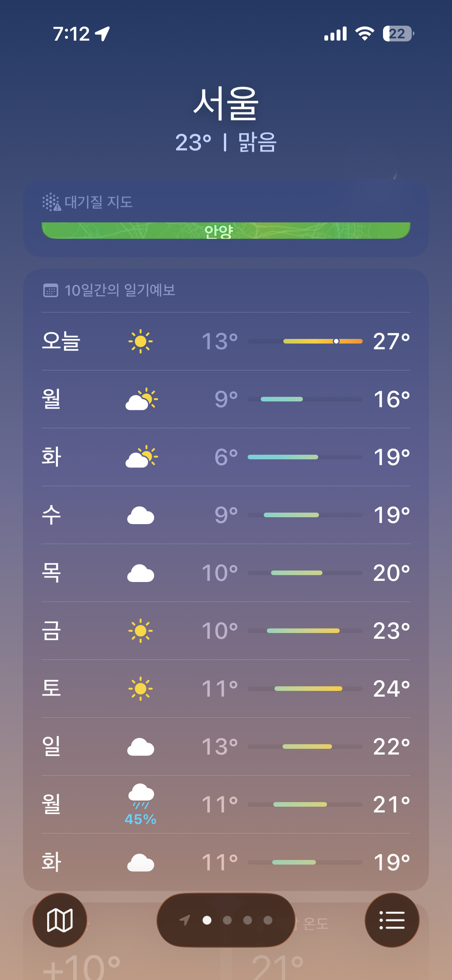
Task: Open the map view button
Action: tap(59, 920)
